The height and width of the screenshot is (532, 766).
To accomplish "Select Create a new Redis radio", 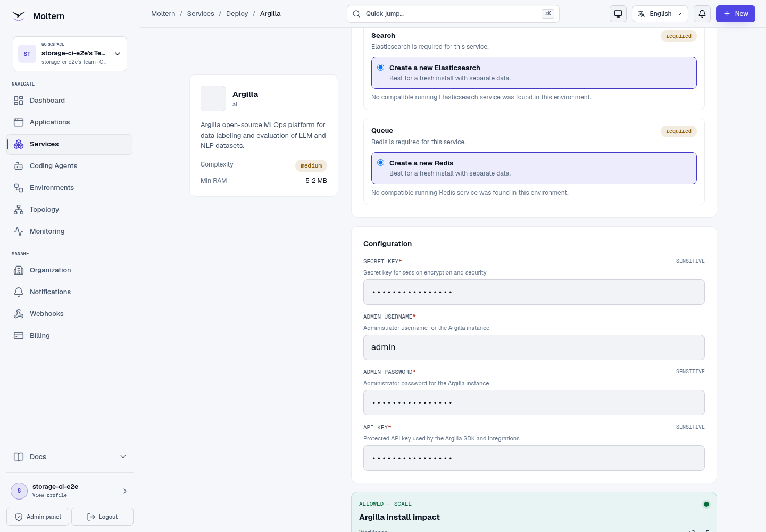I will coord(381,163).
